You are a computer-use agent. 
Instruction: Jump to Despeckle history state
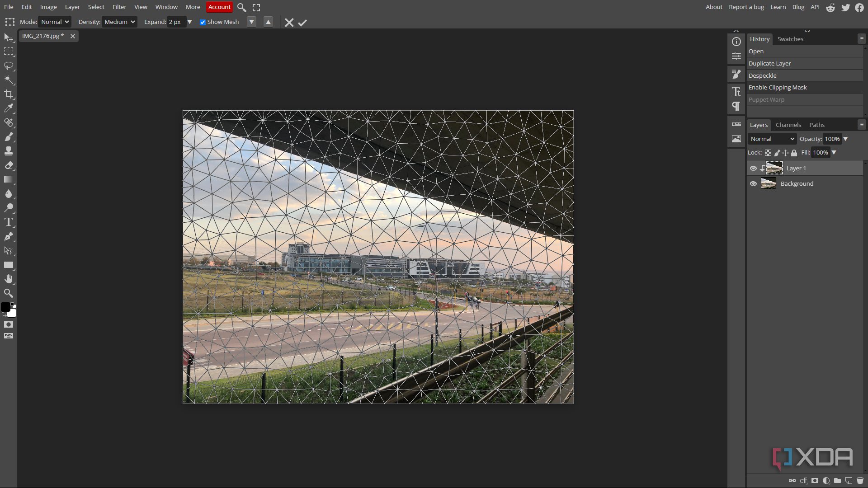805,76
